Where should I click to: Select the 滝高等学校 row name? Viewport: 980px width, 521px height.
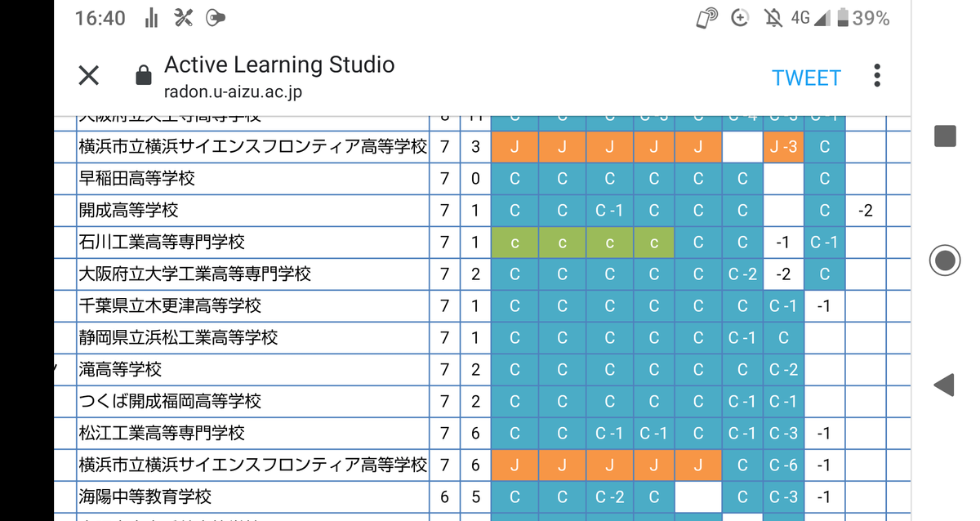[120, 369]
